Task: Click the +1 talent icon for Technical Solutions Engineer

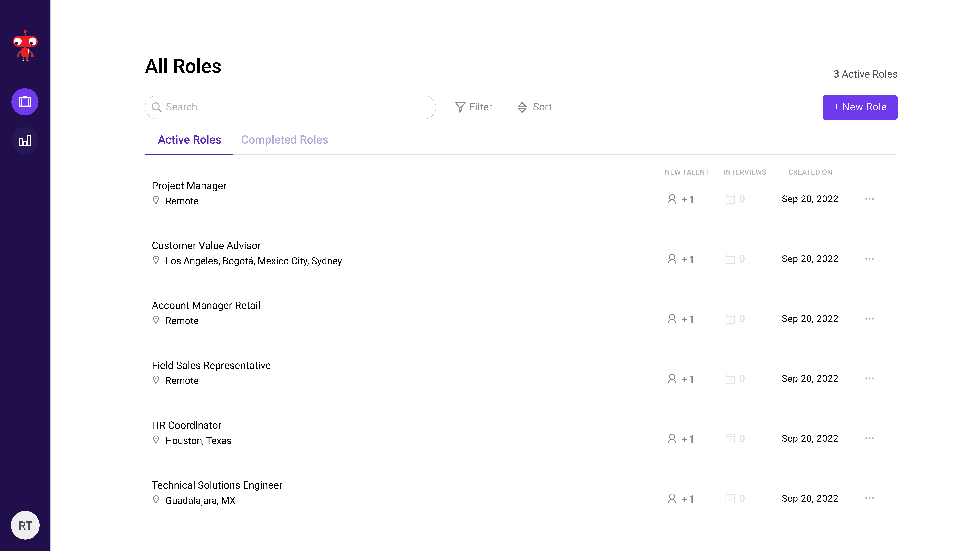Action: pos(672,498)
